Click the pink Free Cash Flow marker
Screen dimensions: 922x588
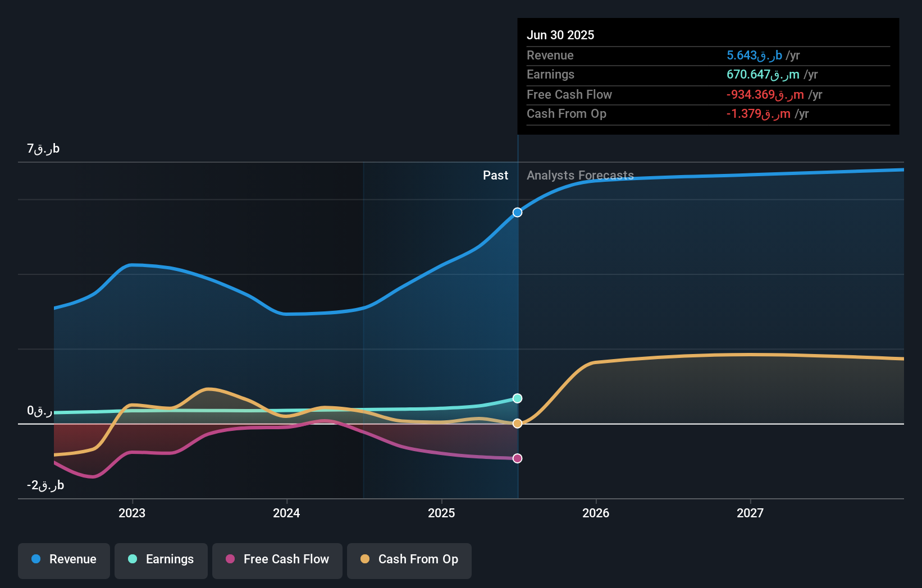(x=517, y=458)
